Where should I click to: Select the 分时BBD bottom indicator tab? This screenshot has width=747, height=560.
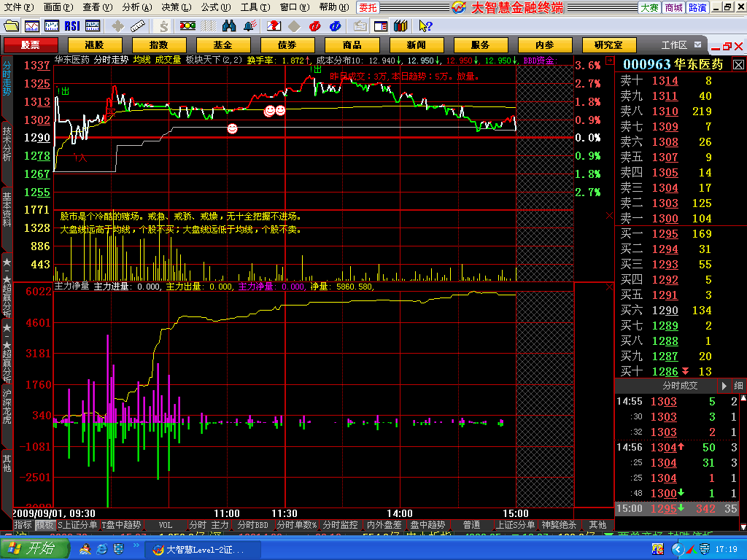pyautogui.click(x=253, y=525)
